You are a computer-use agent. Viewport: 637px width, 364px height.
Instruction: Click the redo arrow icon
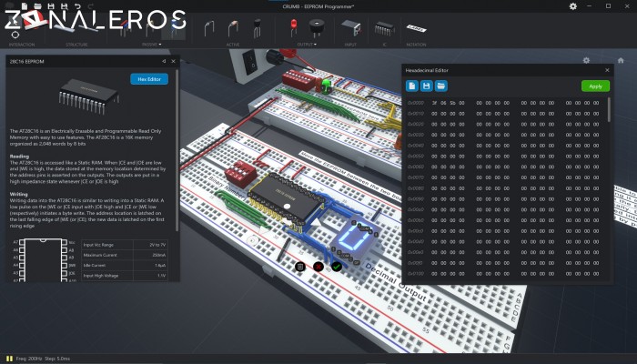pos(91,6)
